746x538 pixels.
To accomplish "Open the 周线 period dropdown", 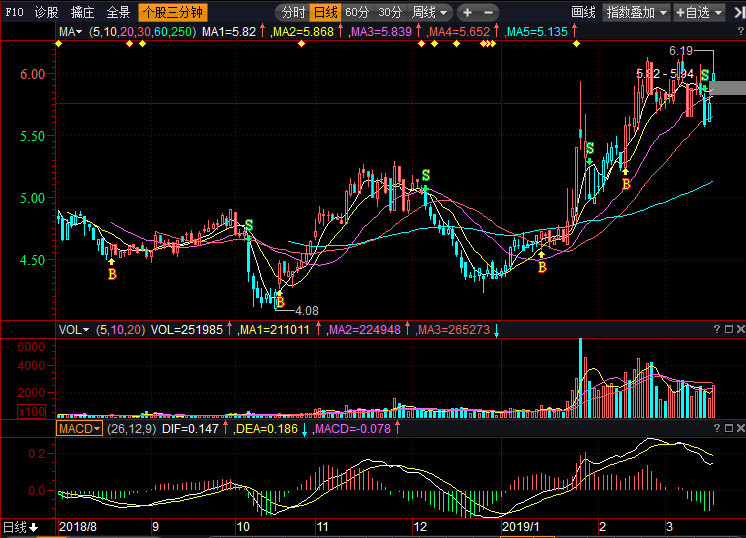I will point(431,13).
